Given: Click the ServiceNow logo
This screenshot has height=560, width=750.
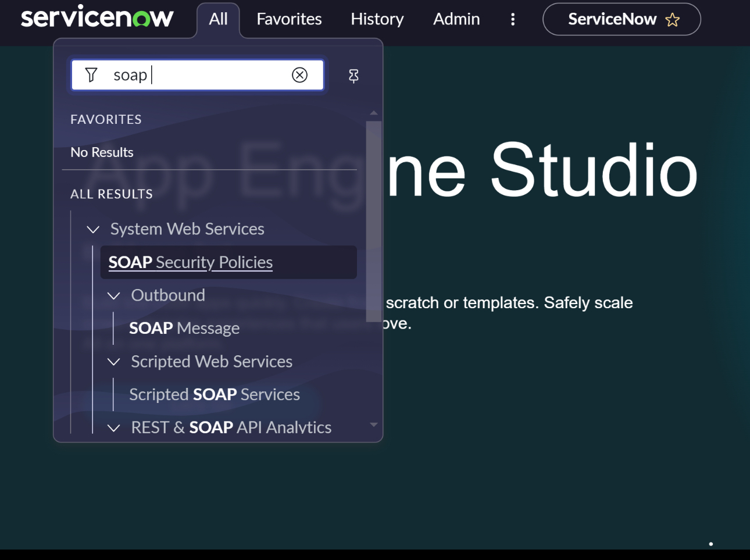Looking at the screenshot, I should coord(97,17).
